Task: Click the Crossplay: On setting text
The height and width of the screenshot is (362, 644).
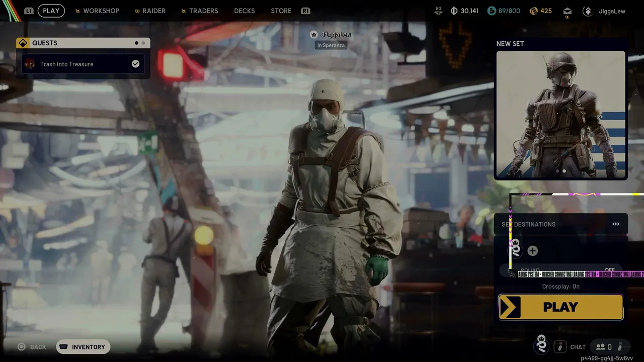Action: 561,287
